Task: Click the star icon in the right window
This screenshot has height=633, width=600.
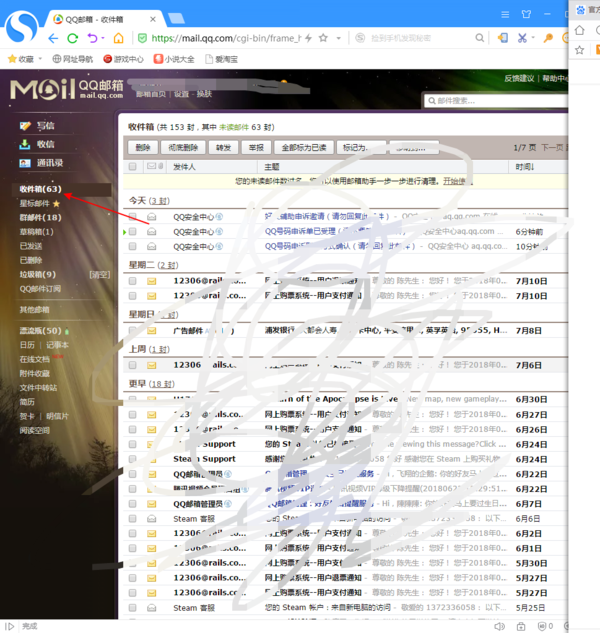Action: (x=579, y=50)
